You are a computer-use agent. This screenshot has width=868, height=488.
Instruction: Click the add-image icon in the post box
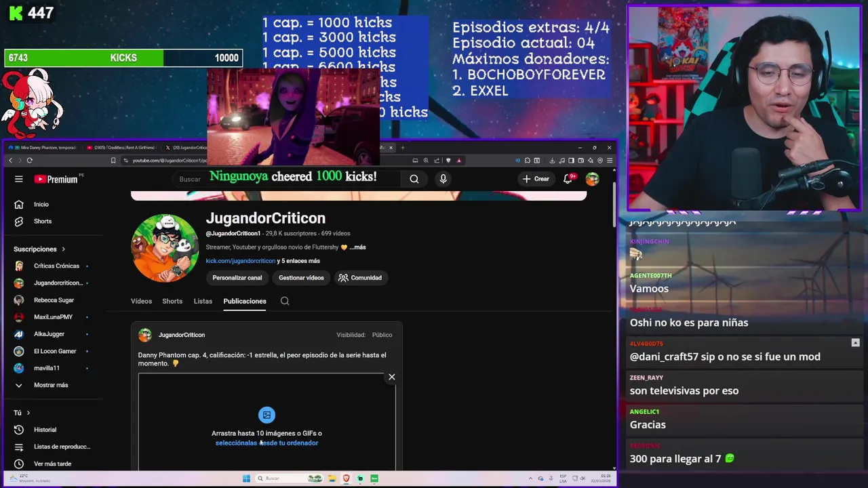267,415
